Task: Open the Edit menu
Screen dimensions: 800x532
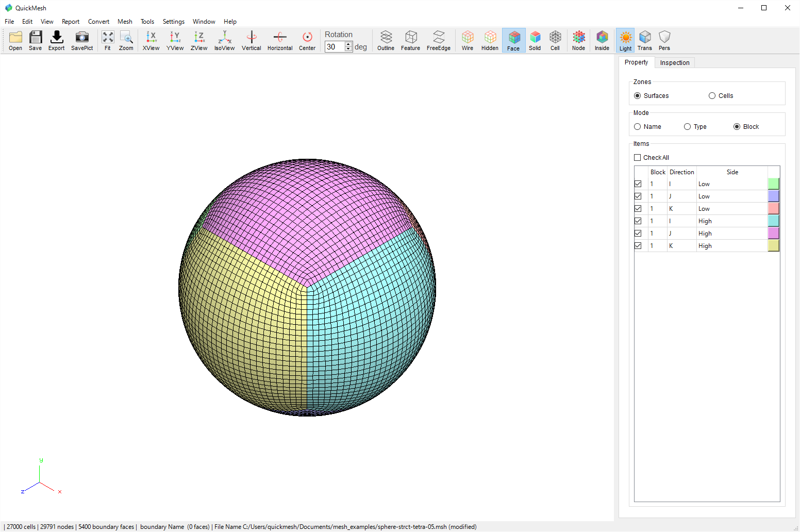Action: click(x=27, y=22)
